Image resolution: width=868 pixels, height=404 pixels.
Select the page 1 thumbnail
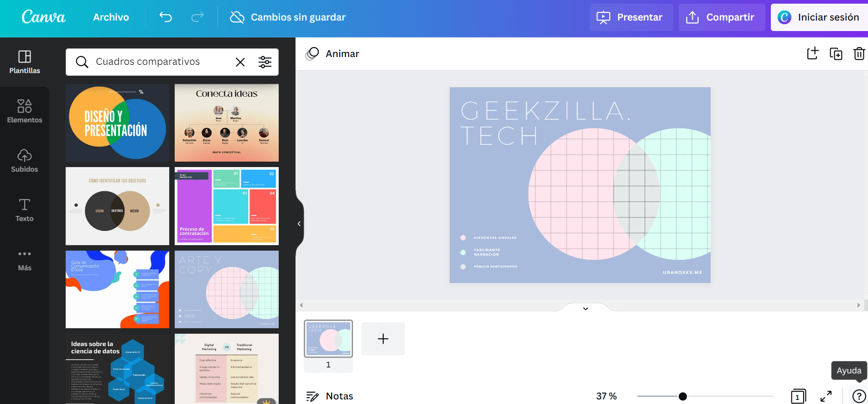pyautogui.click(x=328, y=339)
